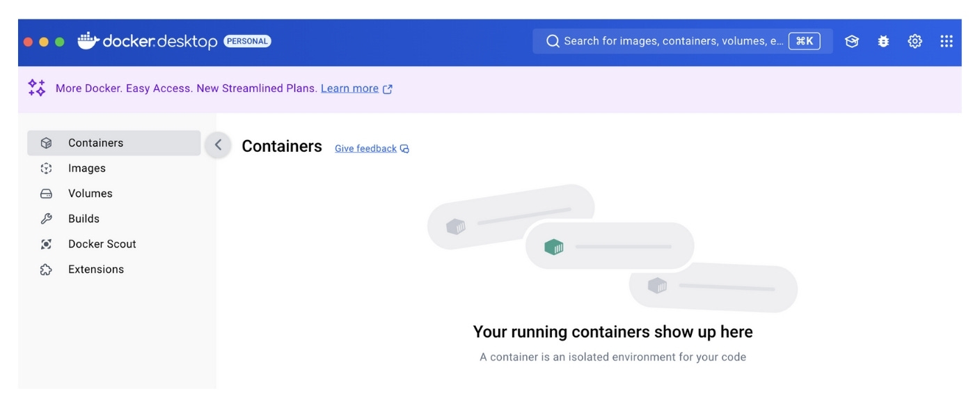Click the Docker Scout icon in sidebar

point(46,244)
